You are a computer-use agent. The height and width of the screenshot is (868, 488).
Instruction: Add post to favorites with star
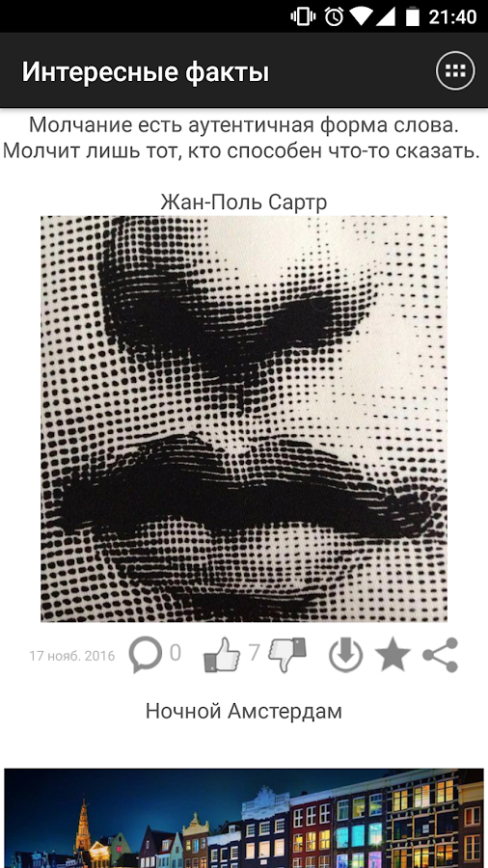click(x=393, y=654)
